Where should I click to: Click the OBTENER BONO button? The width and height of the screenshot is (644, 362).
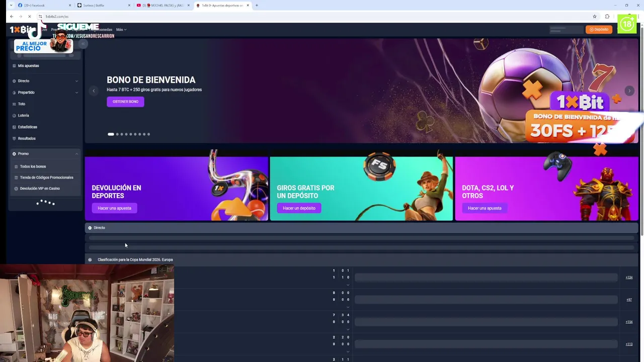click(125, 102)
